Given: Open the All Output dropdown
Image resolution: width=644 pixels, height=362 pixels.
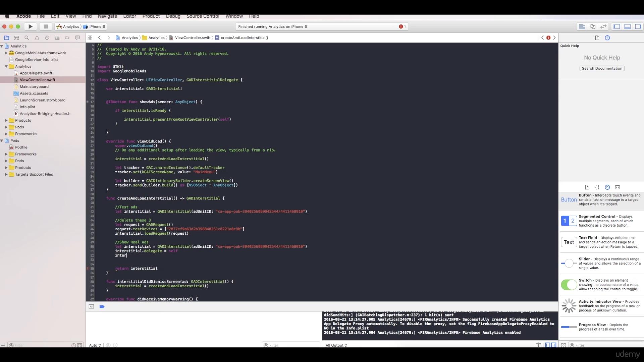Looking at the screenshot, I should pos(336,345).
